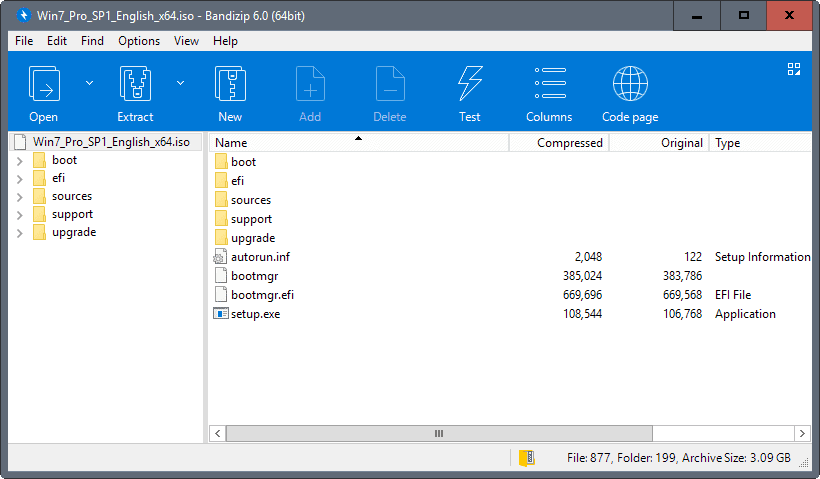
Task: Expand the boot folder in tree
Action: 20,161
